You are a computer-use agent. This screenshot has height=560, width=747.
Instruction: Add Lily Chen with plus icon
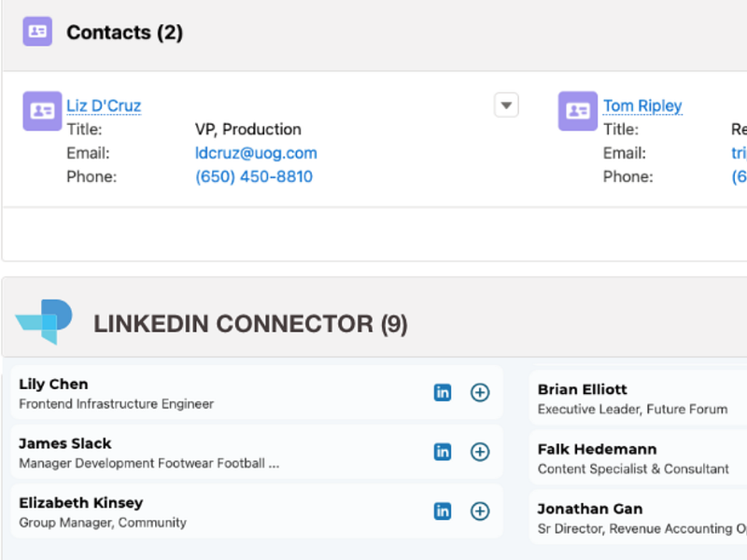pyautogui.click(x=480, y=393)
